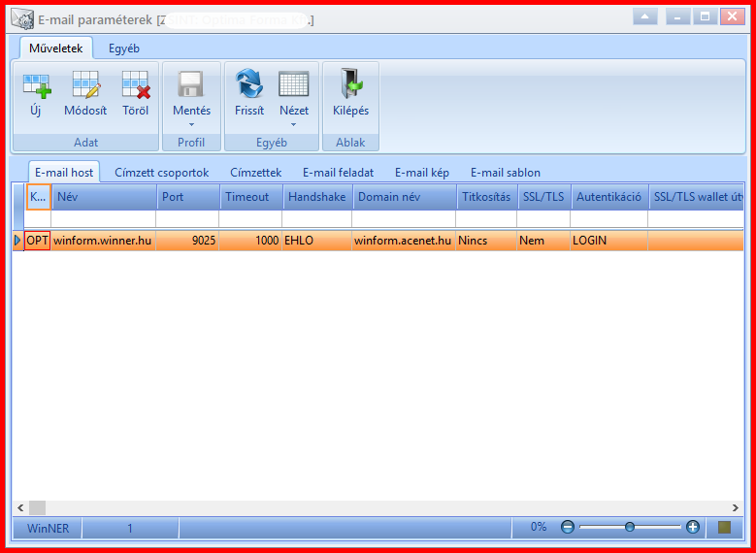
Task: Click the Töröl delete record icon
Action: pyautogui.click(x=136, y=85)
